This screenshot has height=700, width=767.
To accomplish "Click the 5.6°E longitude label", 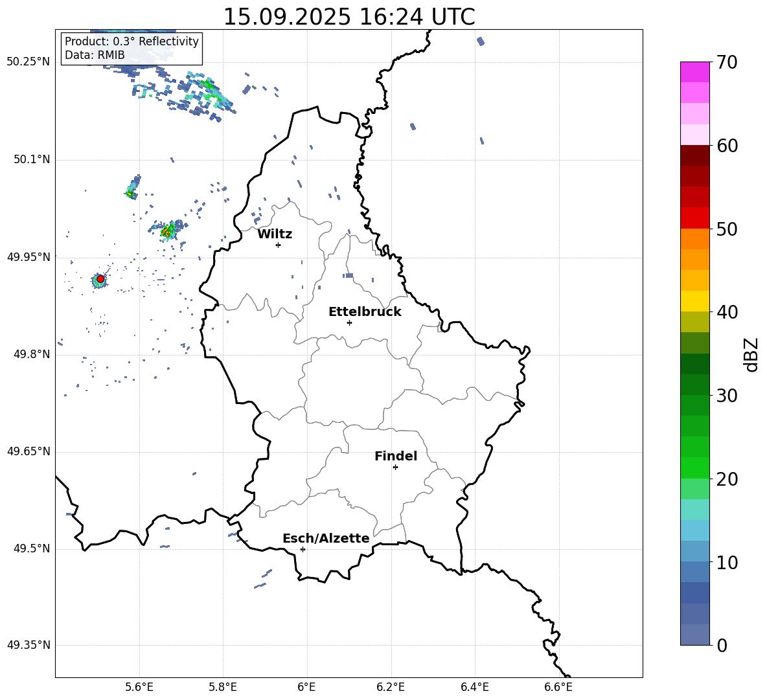I will tap(139, 687).
